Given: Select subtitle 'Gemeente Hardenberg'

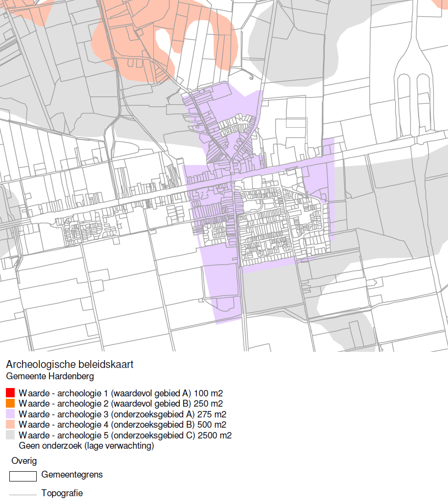Looking at the screenshot, I should point(50,376).
